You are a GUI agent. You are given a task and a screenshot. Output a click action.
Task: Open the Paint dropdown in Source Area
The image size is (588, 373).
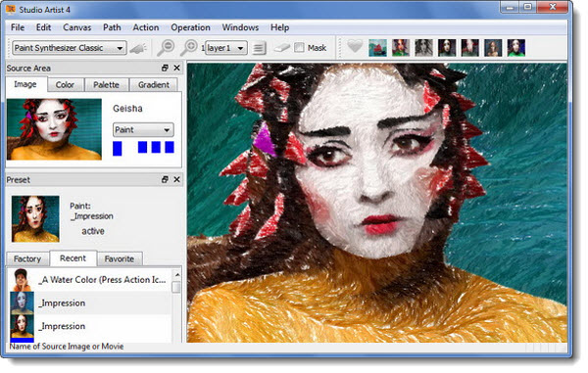click(143, 130)
